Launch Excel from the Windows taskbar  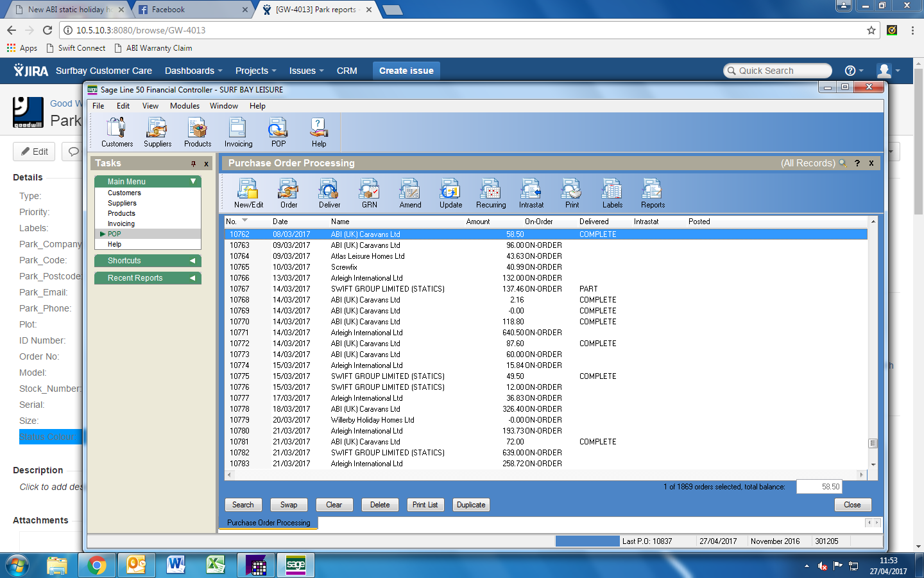(x=216, y=565)
